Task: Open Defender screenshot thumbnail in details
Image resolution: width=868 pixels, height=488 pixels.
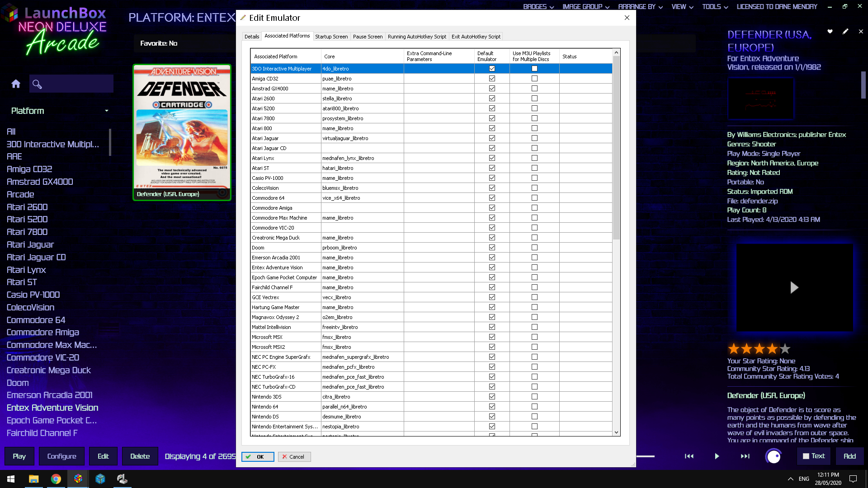Action: click(761, 99)
